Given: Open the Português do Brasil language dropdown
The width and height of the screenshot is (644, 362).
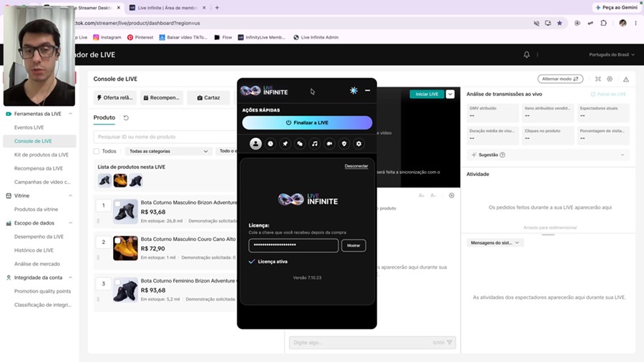Looking at the screenshot, I should coord(612,54).
